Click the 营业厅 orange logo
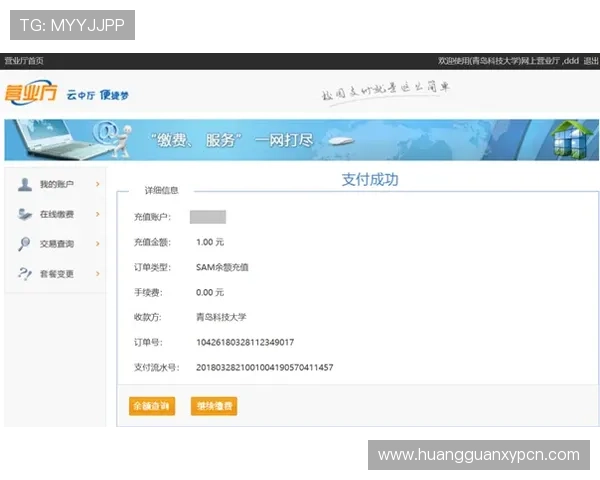 pos(31,92)
